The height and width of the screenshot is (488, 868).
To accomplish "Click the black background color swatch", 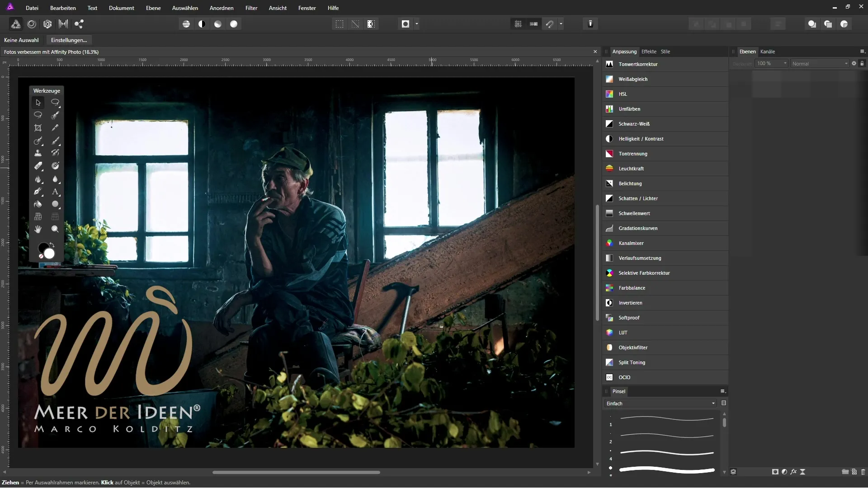I will coord(42,247).
